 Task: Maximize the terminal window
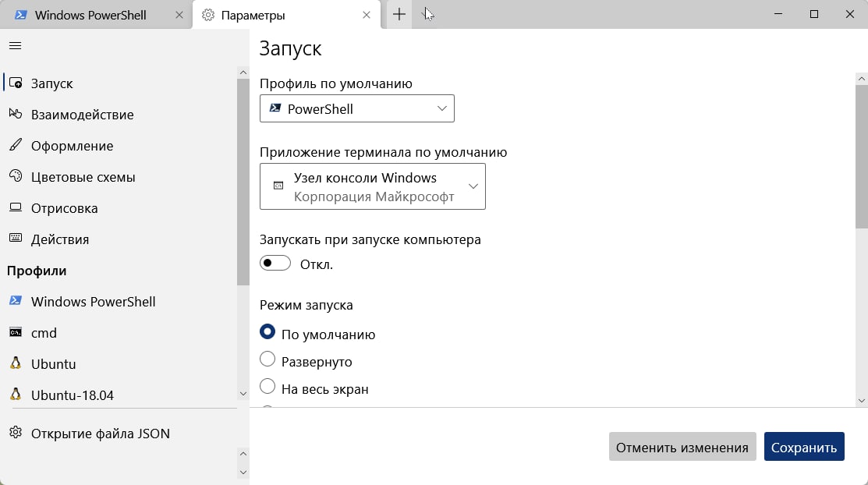[x=813, y=14]
